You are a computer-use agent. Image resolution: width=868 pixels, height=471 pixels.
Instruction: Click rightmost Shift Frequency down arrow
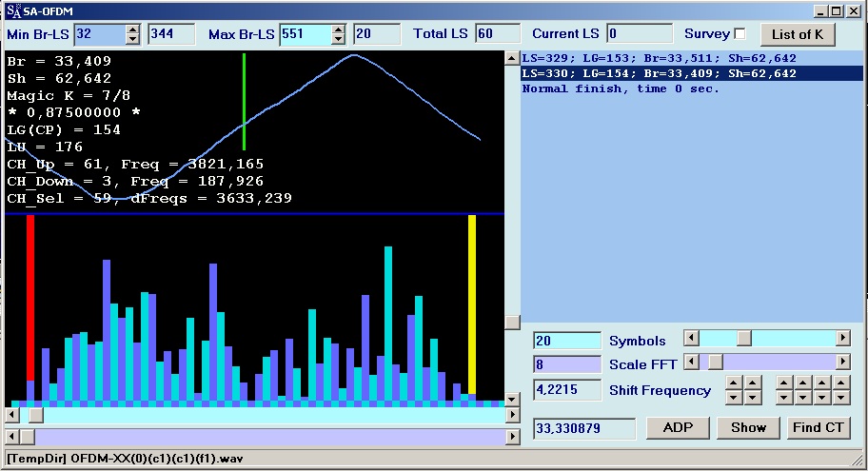coord(841,398)
